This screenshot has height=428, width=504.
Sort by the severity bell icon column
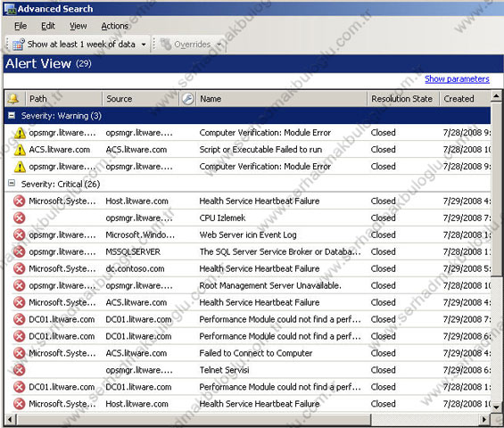click(13, 99)
